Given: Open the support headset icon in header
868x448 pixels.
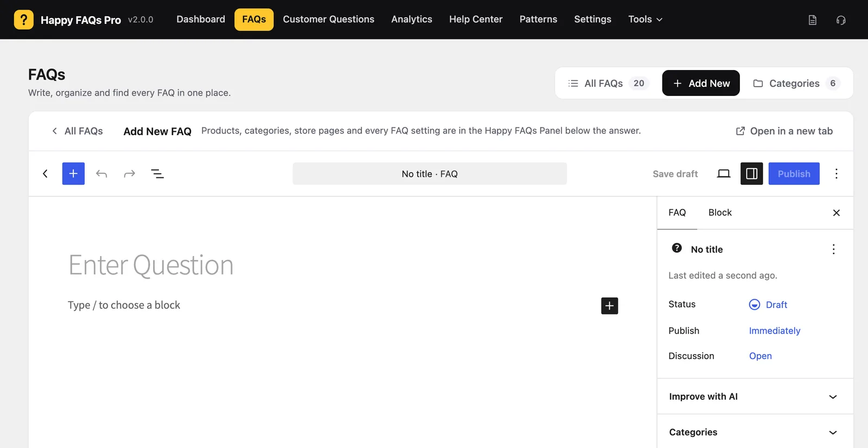Looking at the screenshot, I should [x=841, y=20].
